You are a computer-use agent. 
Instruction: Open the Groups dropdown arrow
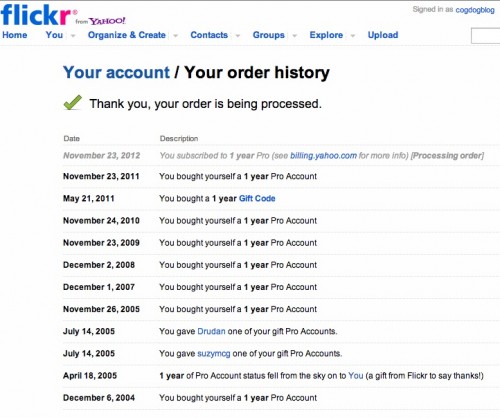point(295,35)
